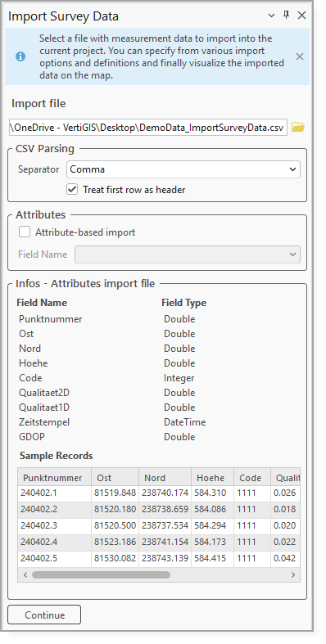Click the Qualitaet2D field name
The image size is (326, 644).
44,393
